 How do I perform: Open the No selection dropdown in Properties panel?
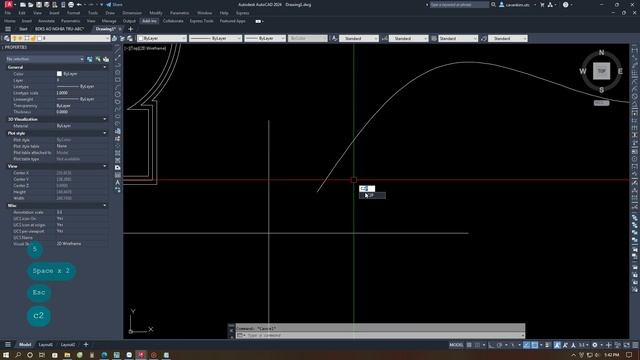(44, 59)
